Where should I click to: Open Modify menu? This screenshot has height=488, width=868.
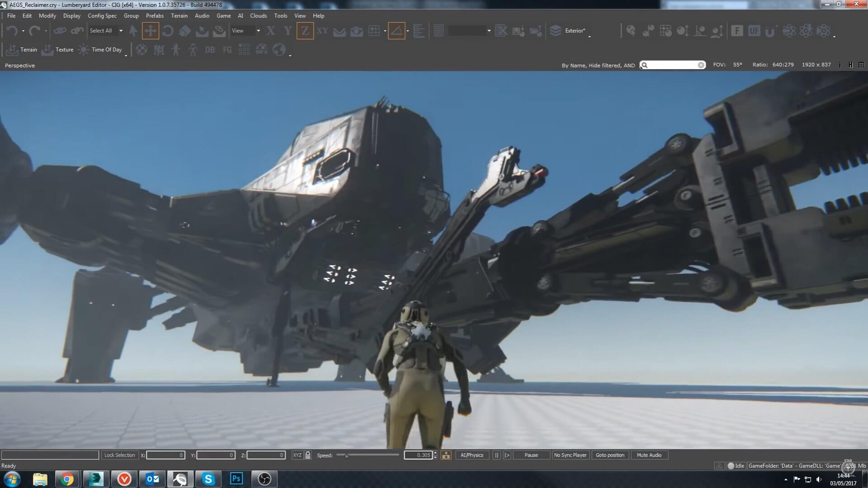click(47, 15)
